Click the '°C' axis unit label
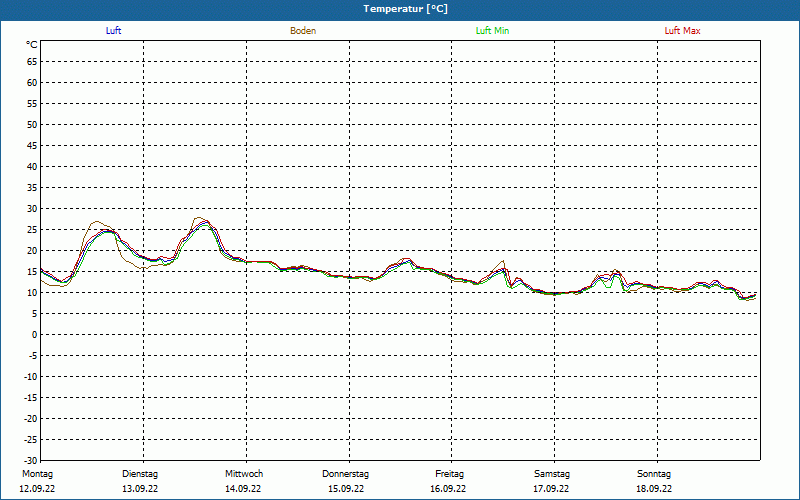Screen dimensions: 800x500 coord(32,45)
